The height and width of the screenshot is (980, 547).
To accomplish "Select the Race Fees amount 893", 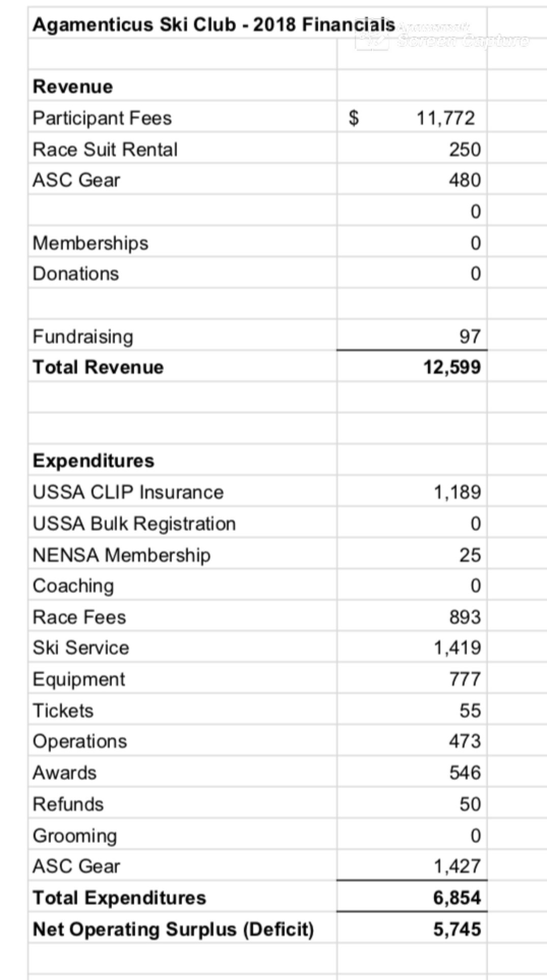I will [465, 617].
